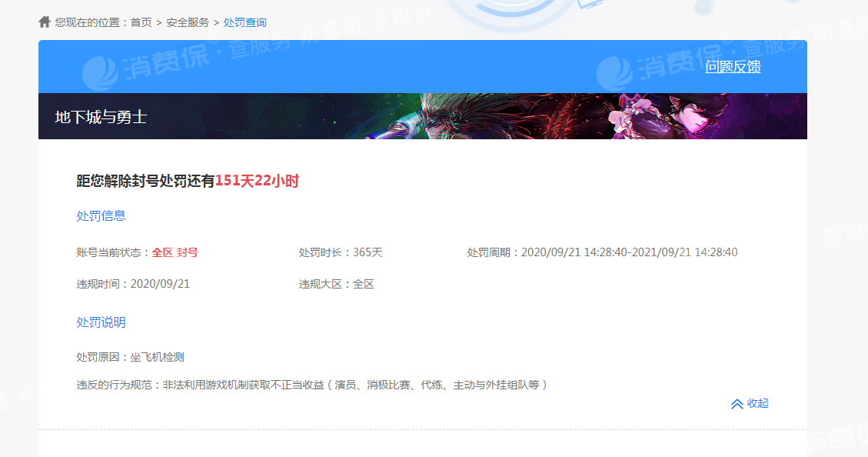Image resolution: width=868 pixels, height=457 pixels.
Task: Click the 处罚时长 365天 value
Action: pos(367,252)
